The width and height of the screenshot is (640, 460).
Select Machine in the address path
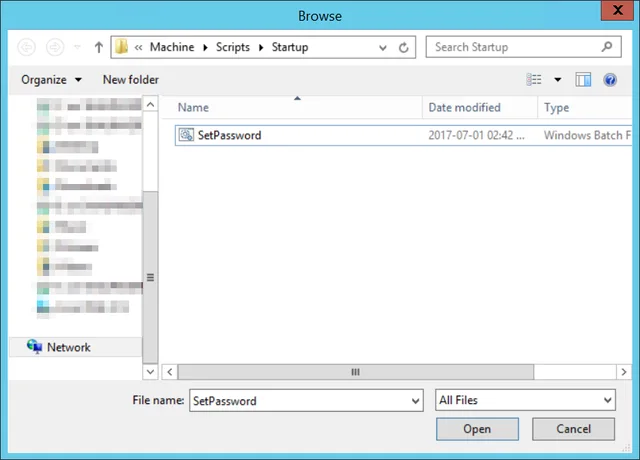172,47
